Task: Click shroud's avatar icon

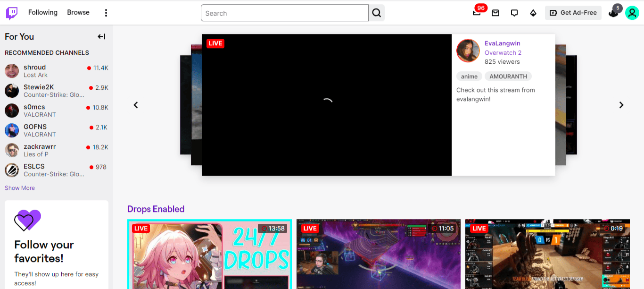Action: pyautogui.click(x=12, y=71)
